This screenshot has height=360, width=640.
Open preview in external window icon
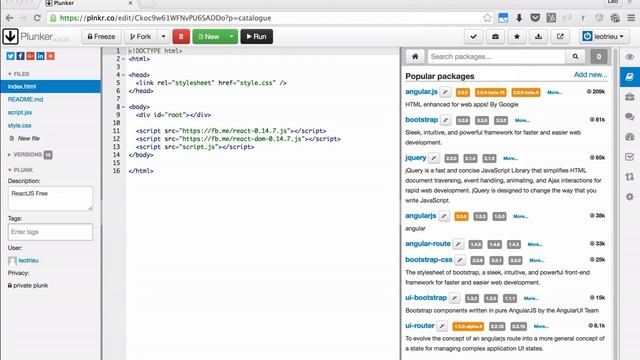560,36
